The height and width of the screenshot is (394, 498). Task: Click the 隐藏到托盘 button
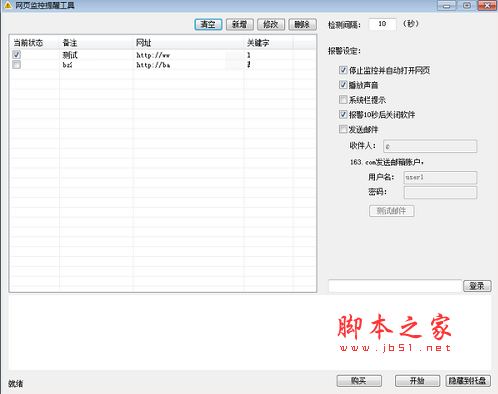pyautogui.click(x=468, y=381)
